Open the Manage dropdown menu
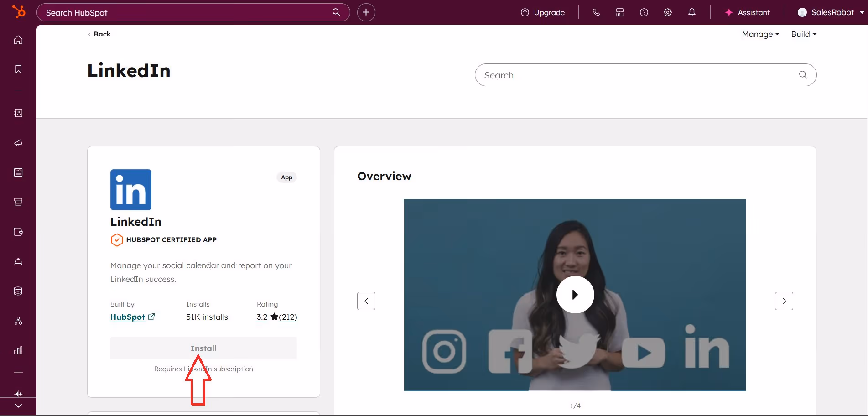The image size is (868, 416). coord(760,34)
